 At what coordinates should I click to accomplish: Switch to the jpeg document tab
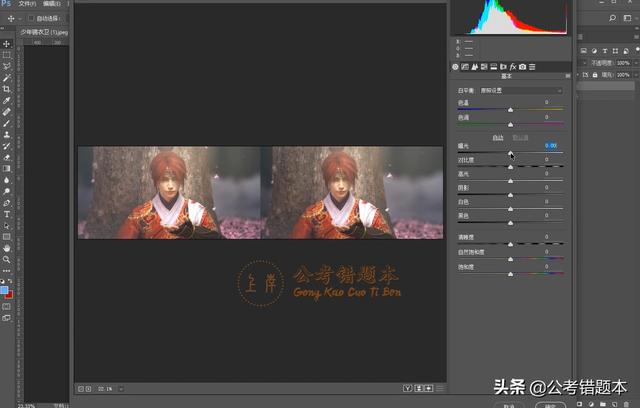44,32
